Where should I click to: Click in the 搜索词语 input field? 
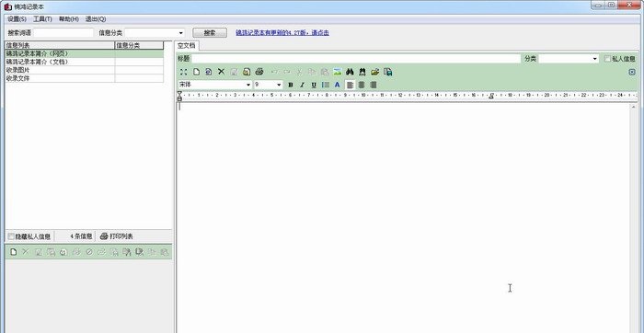click(63, 33)
